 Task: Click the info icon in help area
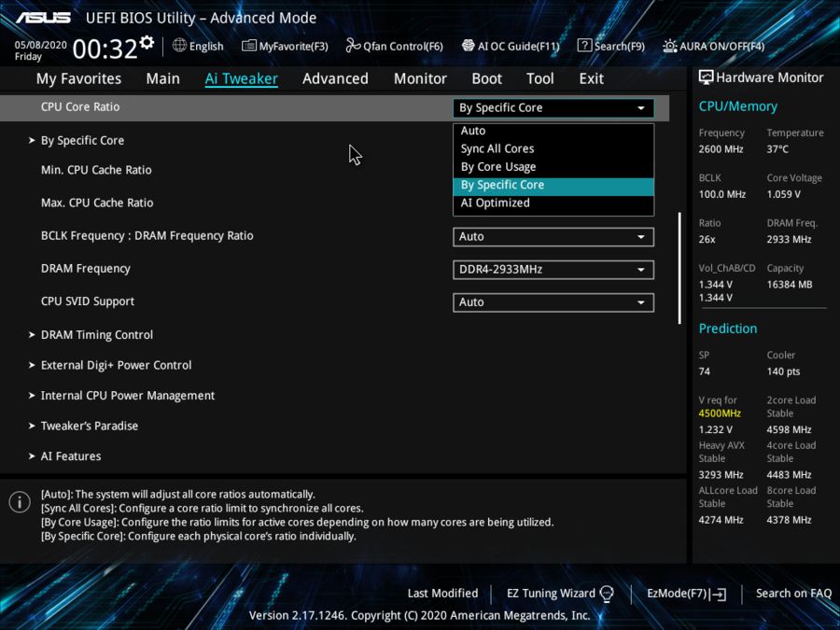pos(20,502)
